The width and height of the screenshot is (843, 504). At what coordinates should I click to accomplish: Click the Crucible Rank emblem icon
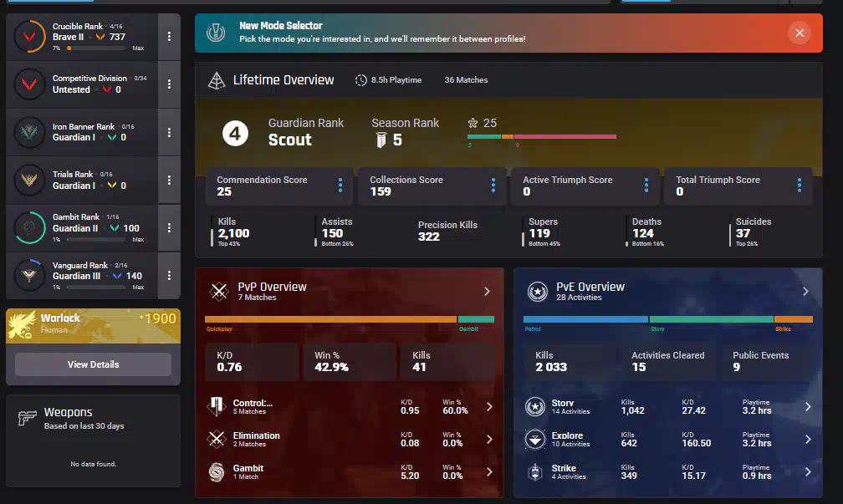29,37
